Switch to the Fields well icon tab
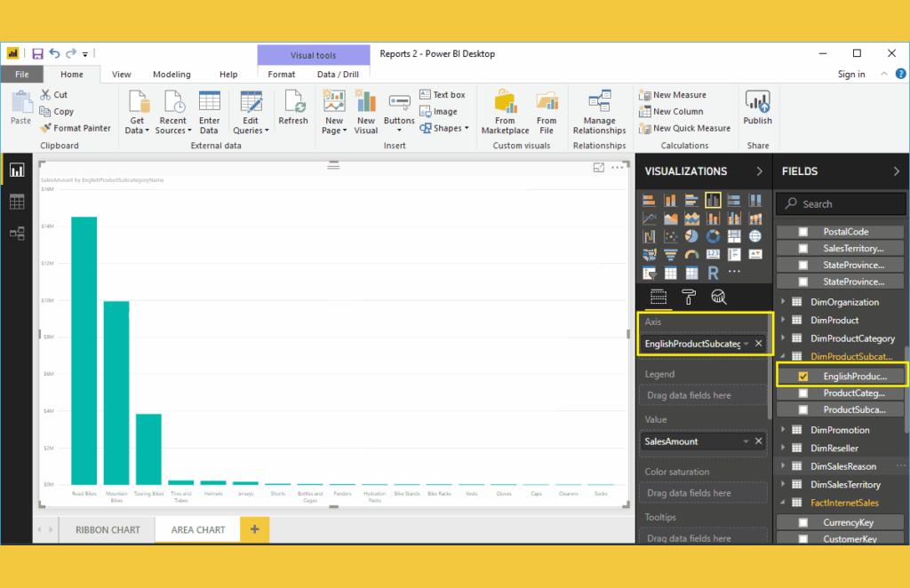 click(x=659, y=297)
